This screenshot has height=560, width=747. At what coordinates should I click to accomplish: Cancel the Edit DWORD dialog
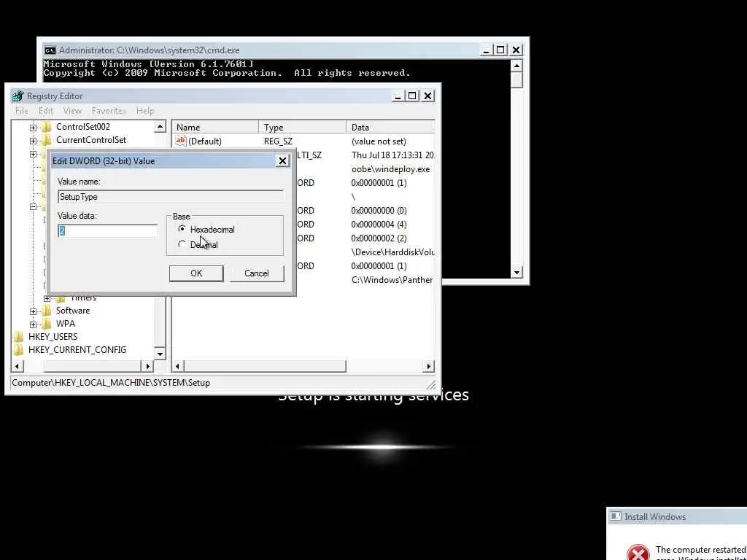point(257,273)
